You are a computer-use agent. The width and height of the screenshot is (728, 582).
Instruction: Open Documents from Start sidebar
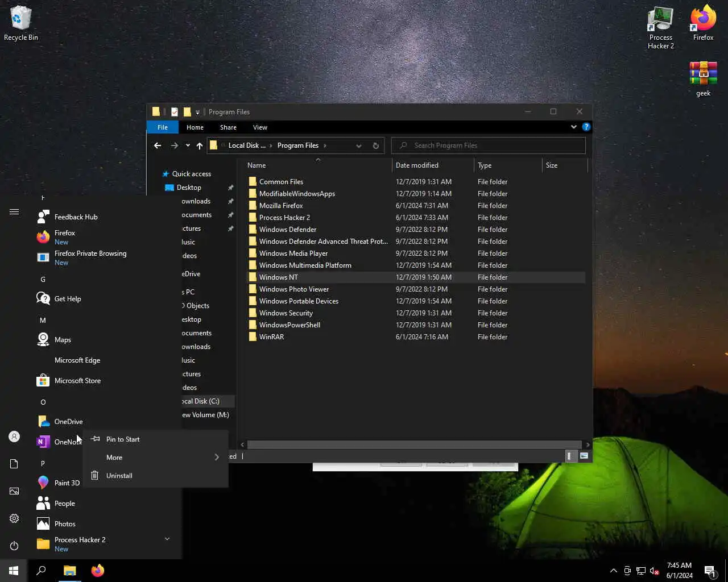click(14, 464)
